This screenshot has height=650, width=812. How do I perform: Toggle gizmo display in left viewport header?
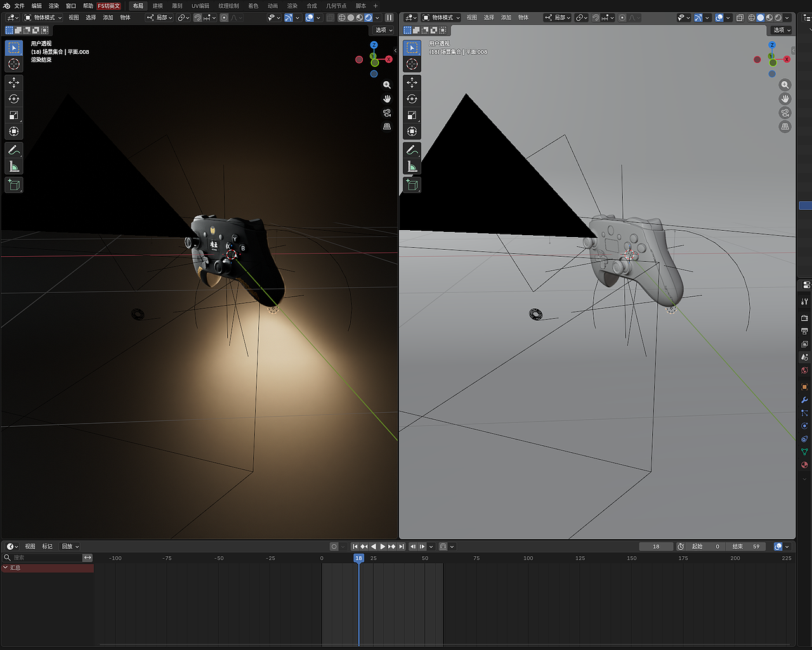289,18
